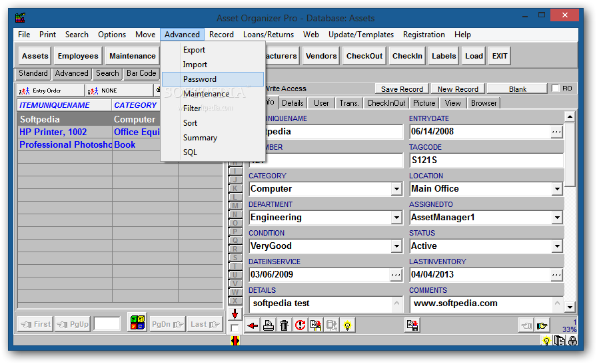Image resolution: width=597 pixels, height=364 pixels.
Task: Click the grayed left pointing hand icon
Action: click(526, 326)
